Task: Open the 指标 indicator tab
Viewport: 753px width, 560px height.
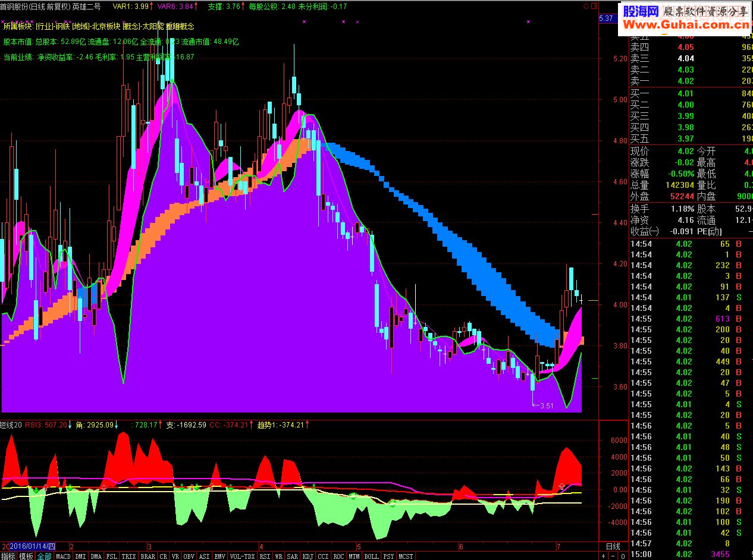Action: [x=8, y=556]
